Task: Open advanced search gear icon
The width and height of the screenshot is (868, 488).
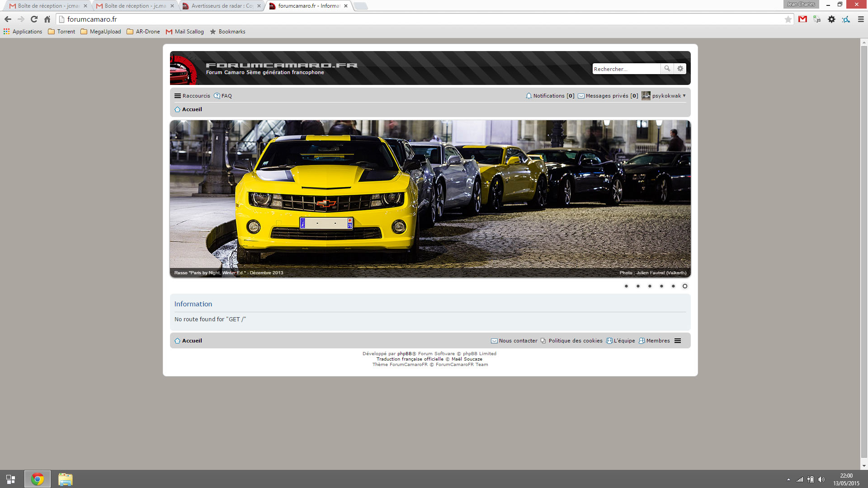Action: [x=680, y=69]
